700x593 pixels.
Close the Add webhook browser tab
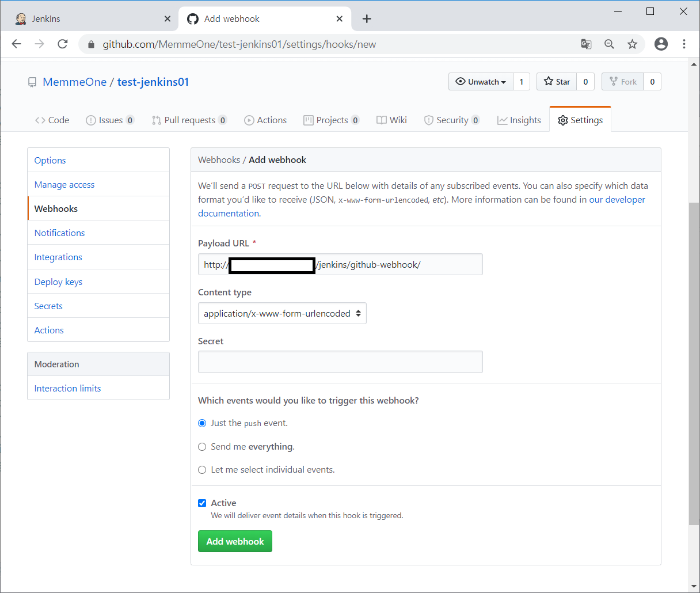(x=339, y=19)
